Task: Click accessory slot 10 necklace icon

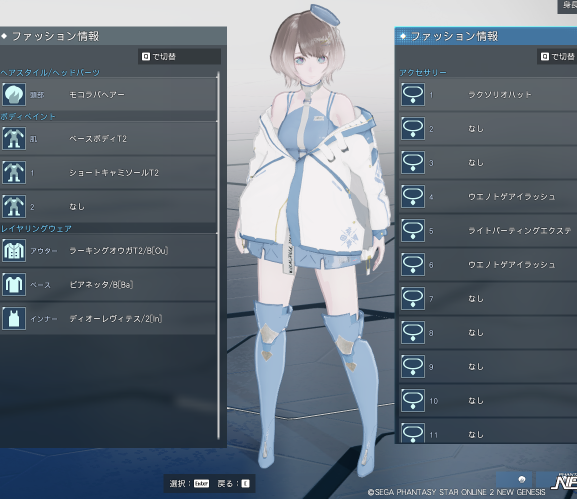Action: tap(413, 400)
